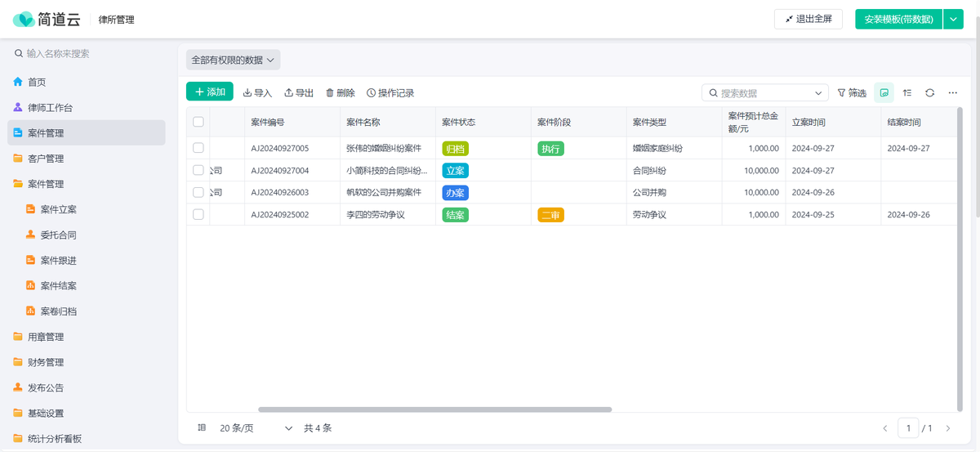
Task: Click 导入 import button
Action: 257,92
